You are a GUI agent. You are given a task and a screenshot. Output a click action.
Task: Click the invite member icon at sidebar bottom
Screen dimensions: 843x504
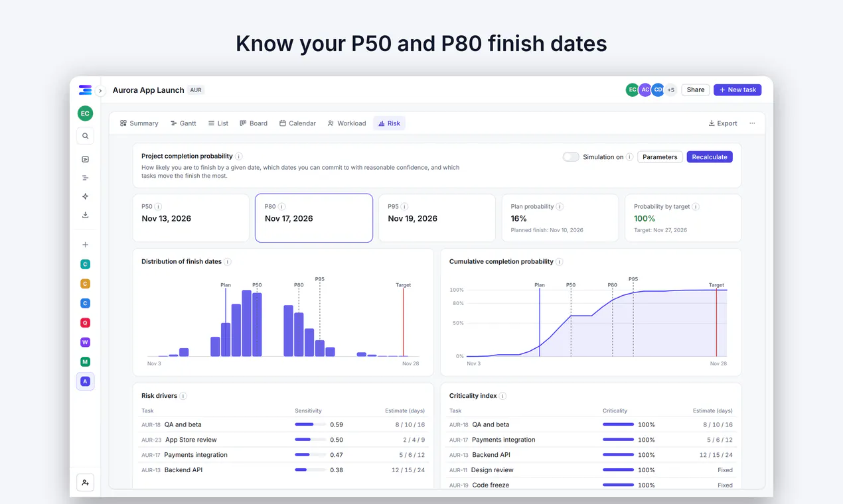pos(85,482)
